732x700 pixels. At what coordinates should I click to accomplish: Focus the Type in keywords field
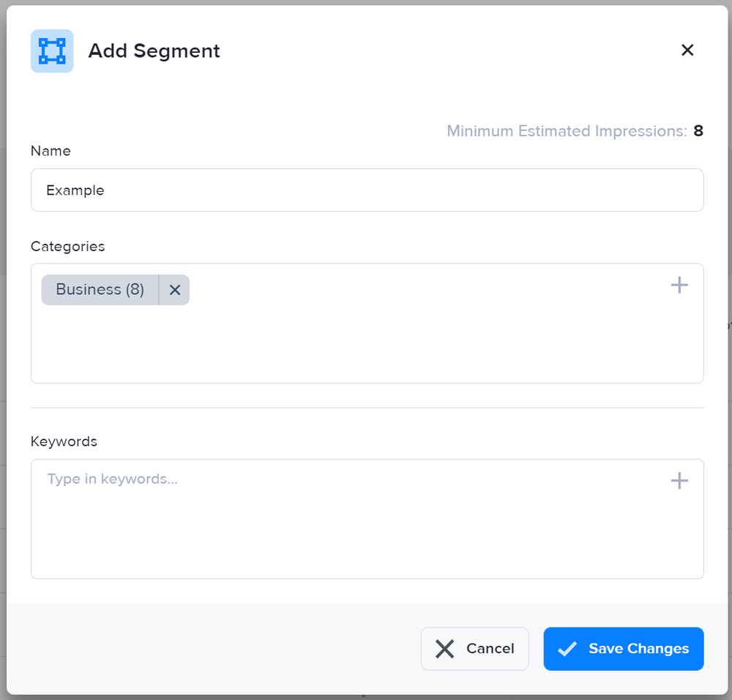367,519
